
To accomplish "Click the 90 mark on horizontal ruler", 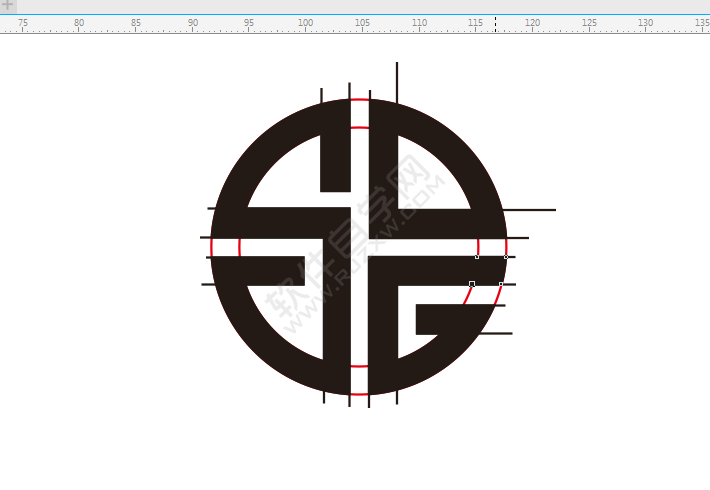I will 193,23.
